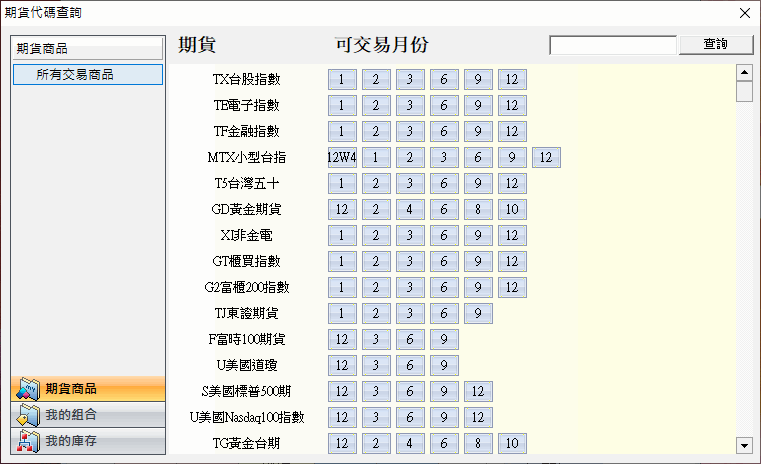Choose month 12 for F富時100期貨
Image resolution: width=761 pixels, height=464 pixels.
tap(342, 339)
